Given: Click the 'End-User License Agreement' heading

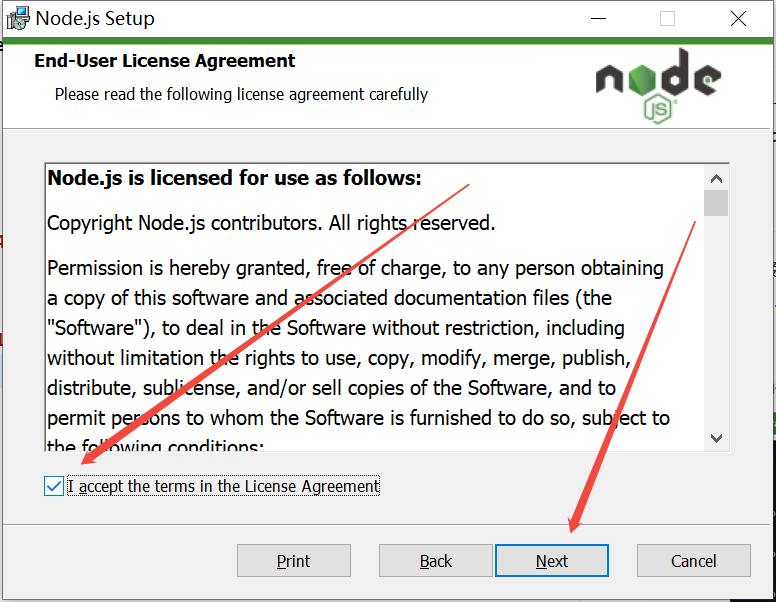Looking at the screenshot, I should point(165,61).
